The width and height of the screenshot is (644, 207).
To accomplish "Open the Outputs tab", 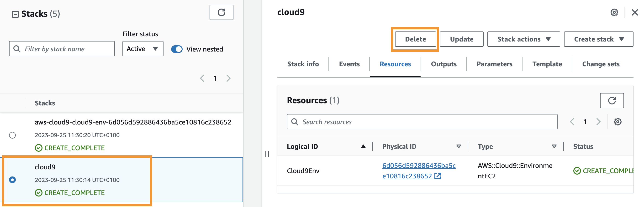I will pos(444,64).
